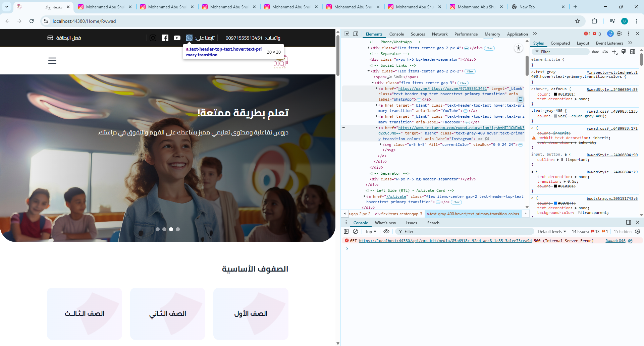Click the Instagram icon in site header
644x346 pixels.
pos(153,38)
